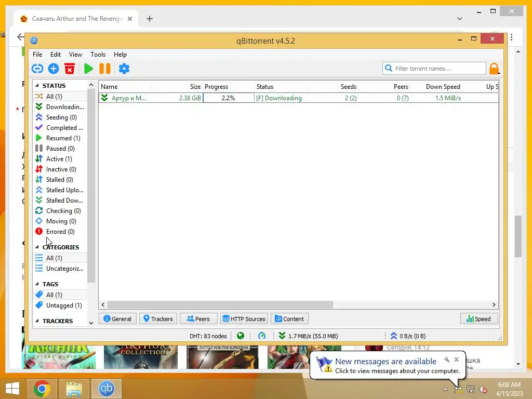Select the Stalled (0) filter
The height and width of the screenshot is (399, 532).
[x=60, y=179]
